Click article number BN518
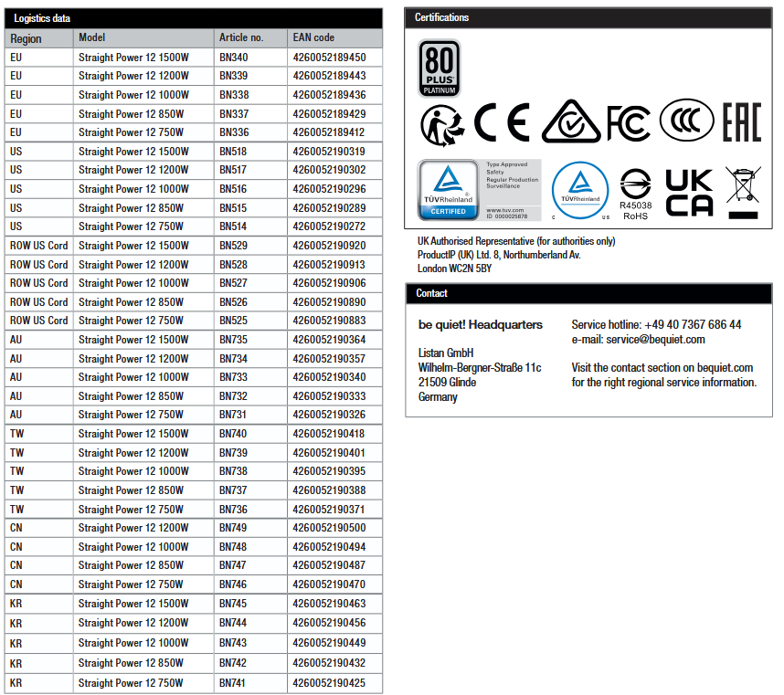Viewport: 784px width, 695px height. pyautogui.click(x=233, y=152)
